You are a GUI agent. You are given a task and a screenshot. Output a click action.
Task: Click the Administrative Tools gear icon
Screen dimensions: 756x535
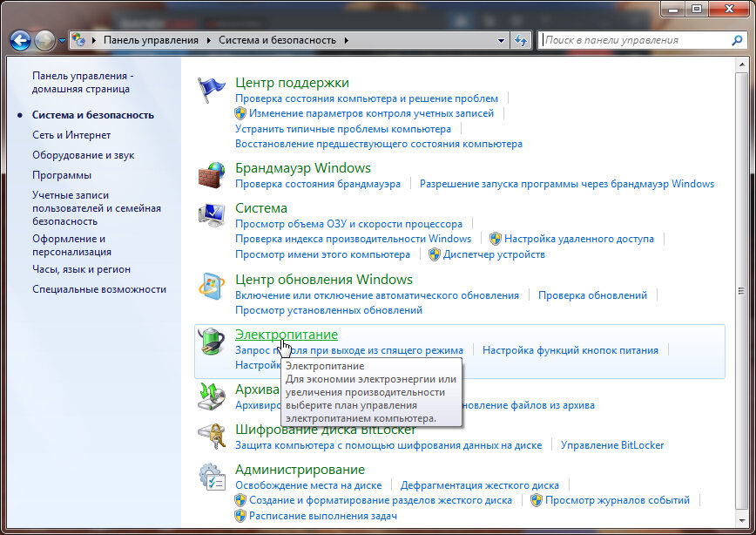click(x=212, y=477)
